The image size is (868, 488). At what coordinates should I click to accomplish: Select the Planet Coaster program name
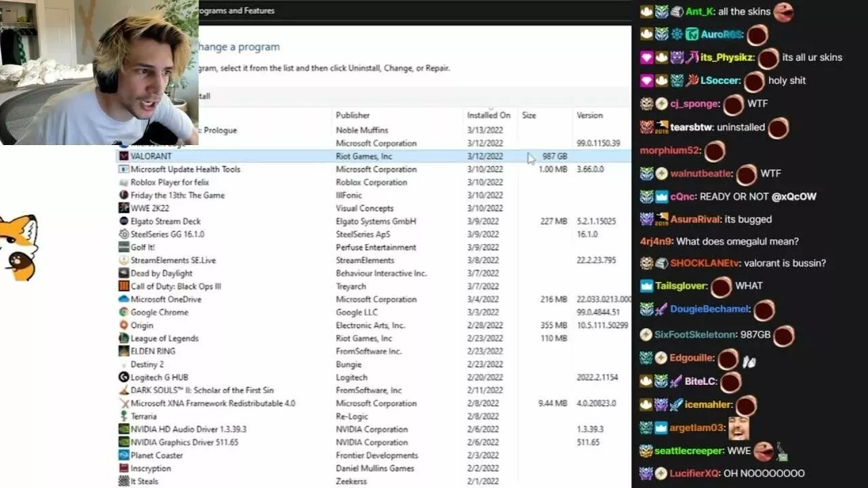pyautogui.click(x=157, y=455)
